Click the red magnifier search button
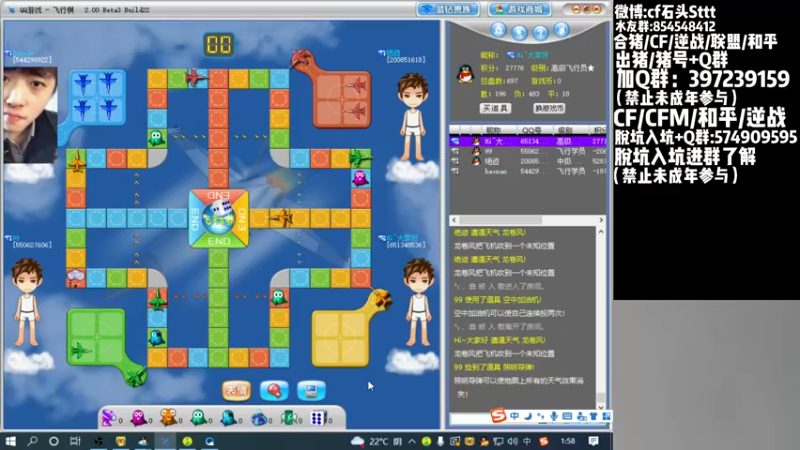 (x=274, y=391)
